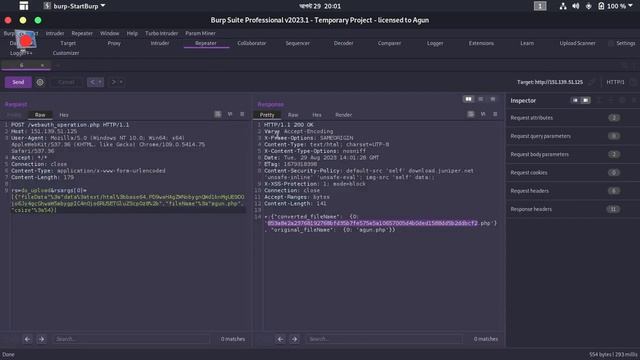
Task: Switch to the Target tab
Action: coord(68,43)
